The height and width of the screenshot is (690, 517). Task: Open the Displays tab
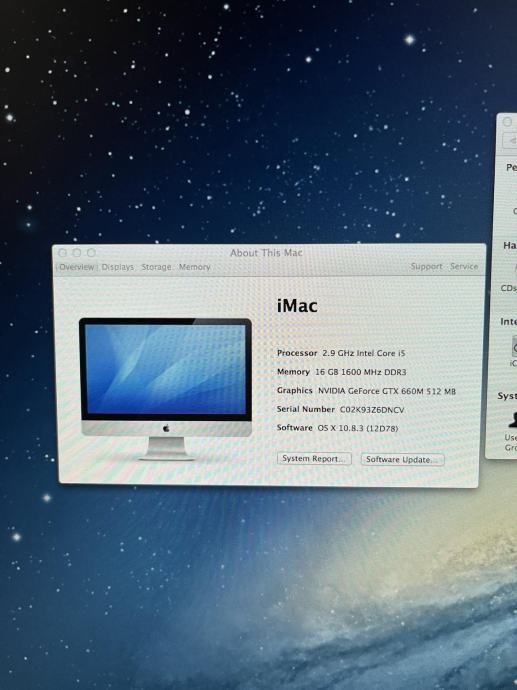[x=117, y=267]
